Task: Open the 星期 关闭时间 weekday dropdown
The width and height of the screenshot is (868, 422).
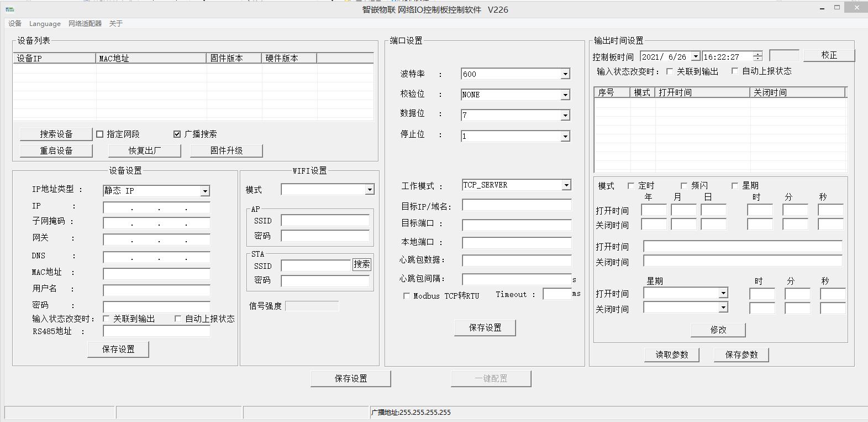Action: coord(723,308)
